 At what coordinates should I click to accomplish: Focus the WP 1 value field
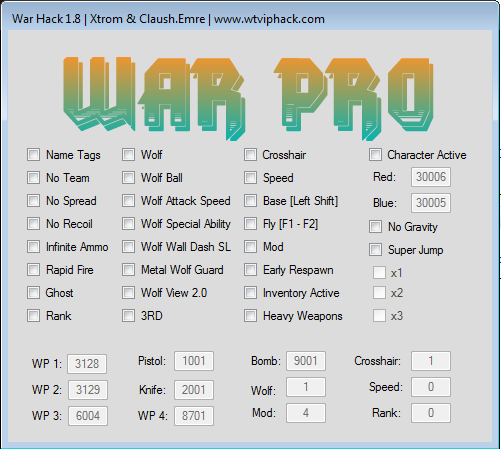tap(87, 364)
